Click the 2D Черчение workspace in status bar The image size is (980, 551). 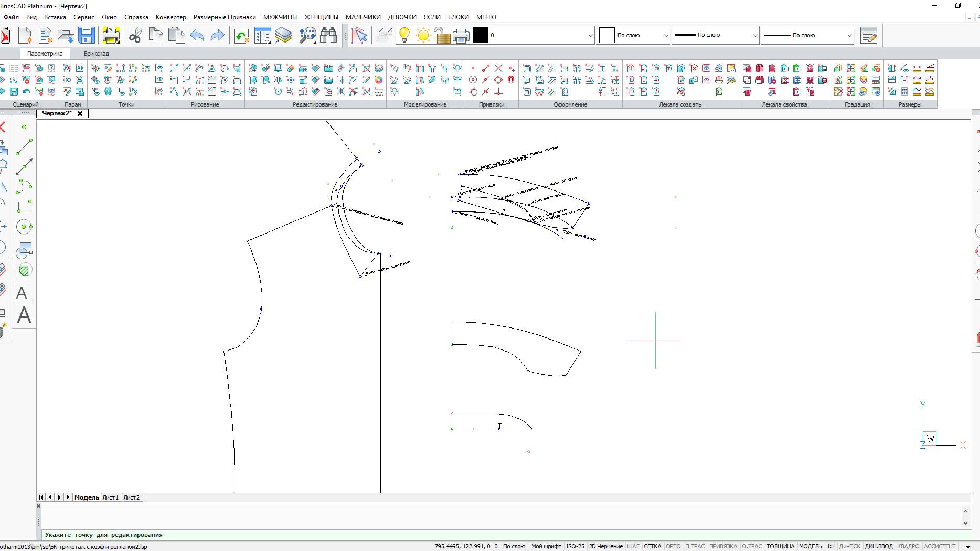[605, 546]
